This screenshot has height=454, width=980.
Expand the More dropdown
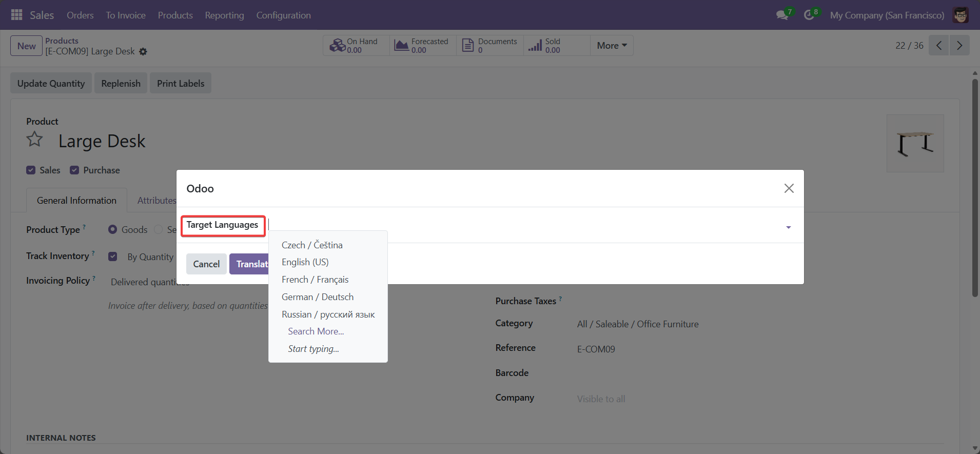tap(612, 46)
